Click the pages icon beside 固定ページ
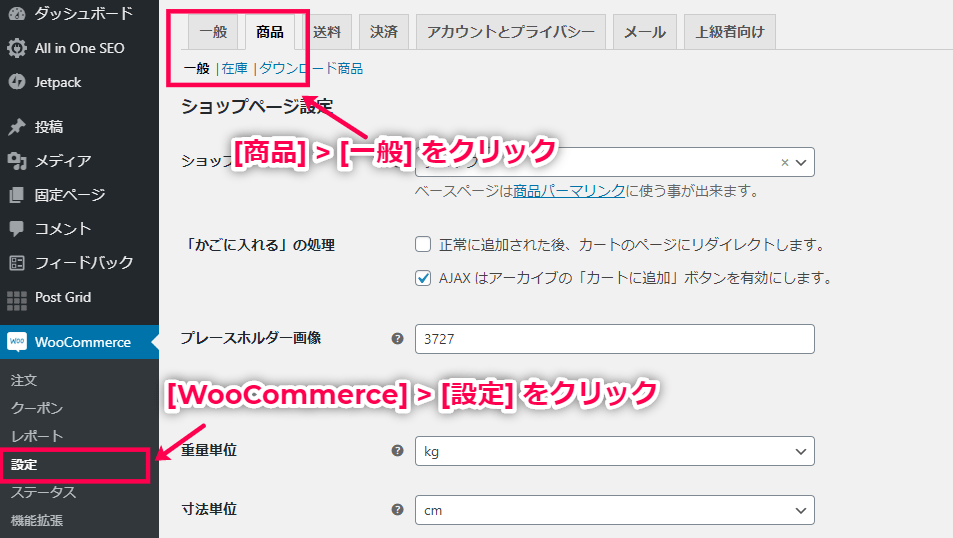The width and height of the screenshot is (953, 538). [17, 195]
